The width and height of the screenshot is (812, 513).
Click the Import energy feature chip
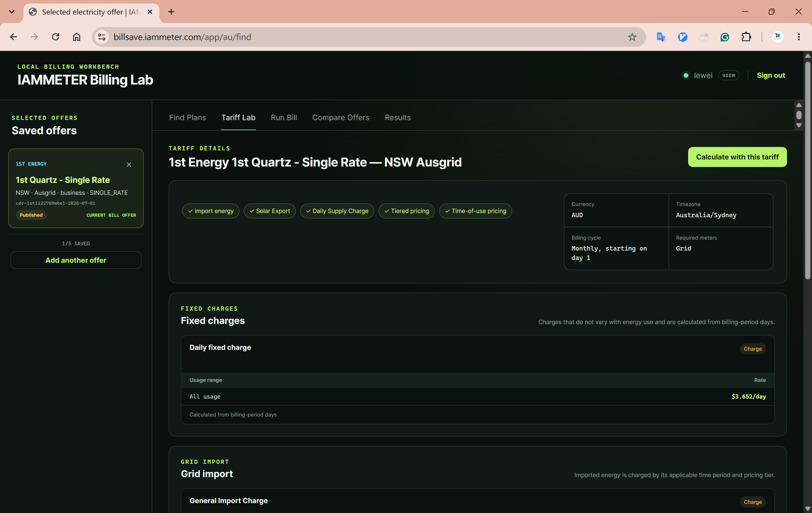(211, 211)
